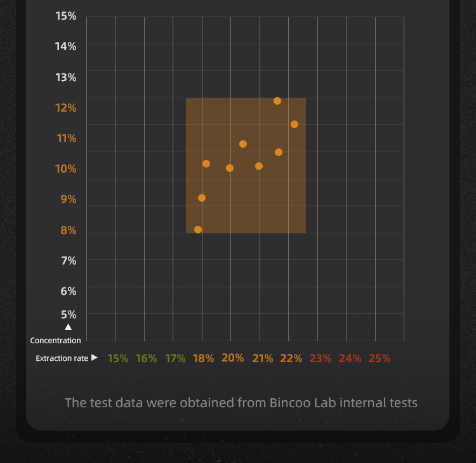
Task: Select the highest orange data point
Action: [277, 101]
